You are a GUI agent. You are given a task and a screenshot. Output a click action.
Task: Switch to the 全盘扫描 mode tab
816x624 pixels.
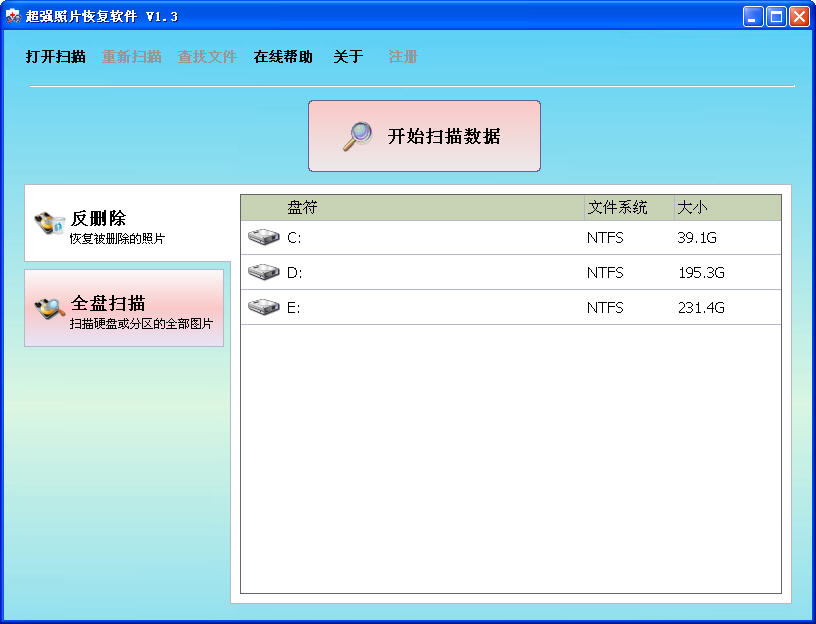[x=124, y=308]
